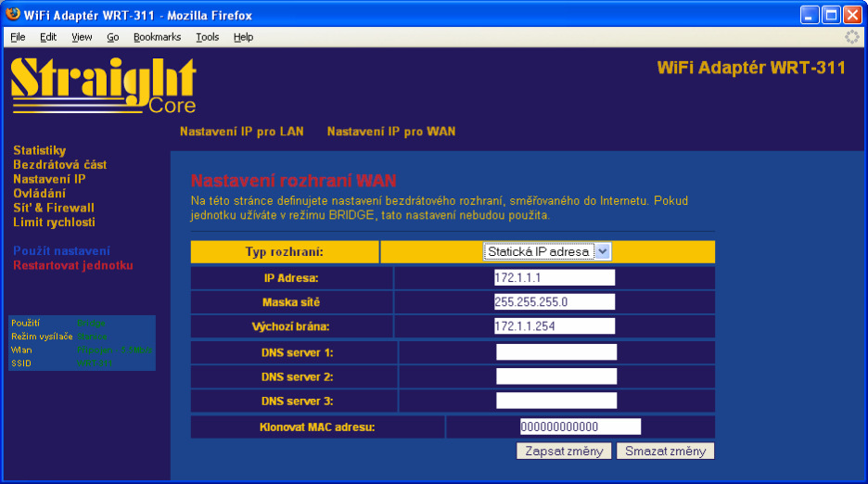
Task: Click the IP Adresa input field
Action: point(555,277)
